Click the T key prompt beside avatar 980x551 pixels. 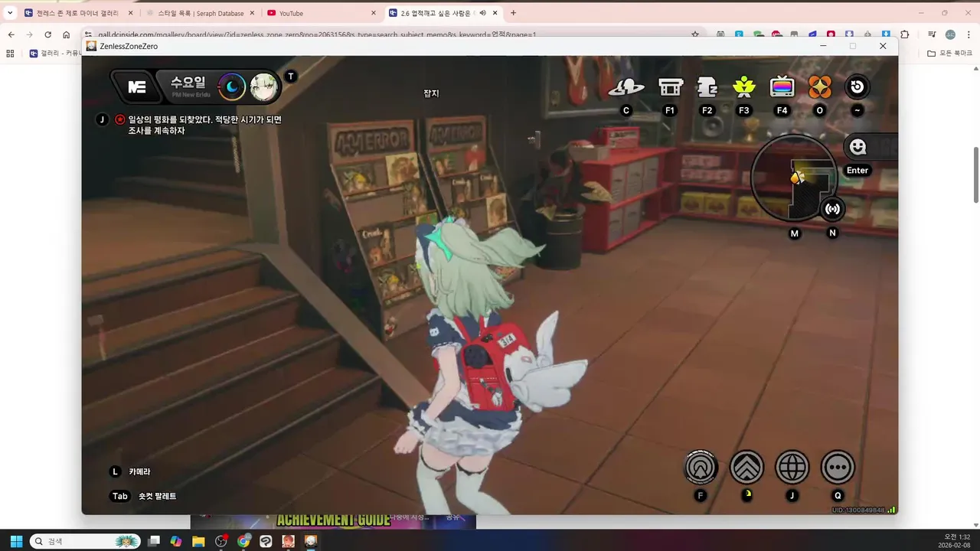[x=290, y=77]
